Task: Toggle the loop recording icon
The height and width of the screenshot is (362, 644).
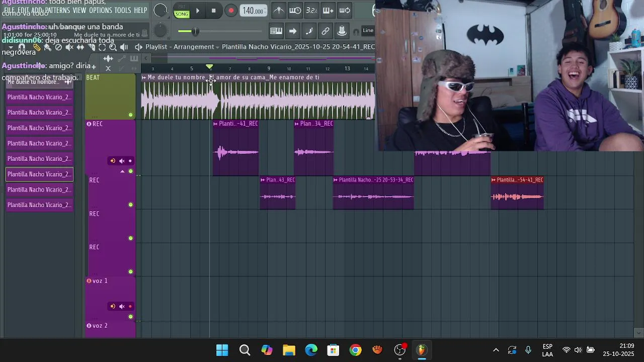Action: (345, 11)
